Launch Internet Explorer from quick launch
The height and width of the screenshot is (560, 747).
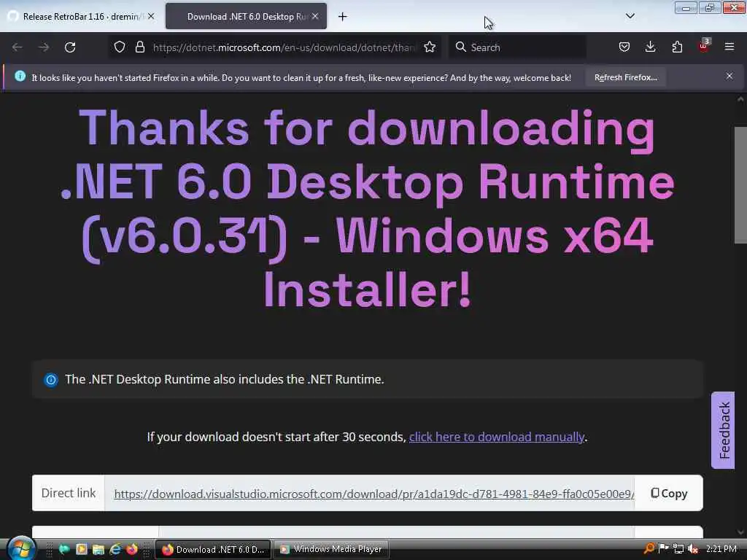coord(115,550)
